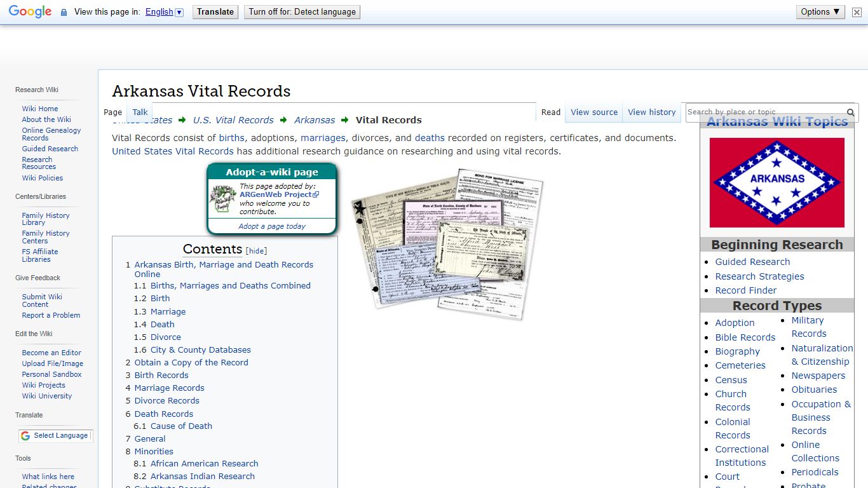
Task: Jump to Arkansas Indian Research section
Action: point(203,477)
